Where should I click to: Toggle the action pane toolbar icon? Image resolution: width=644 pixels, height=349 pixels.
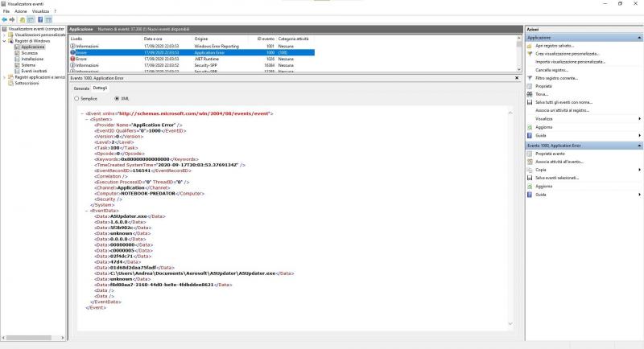(x=48, y=19)
